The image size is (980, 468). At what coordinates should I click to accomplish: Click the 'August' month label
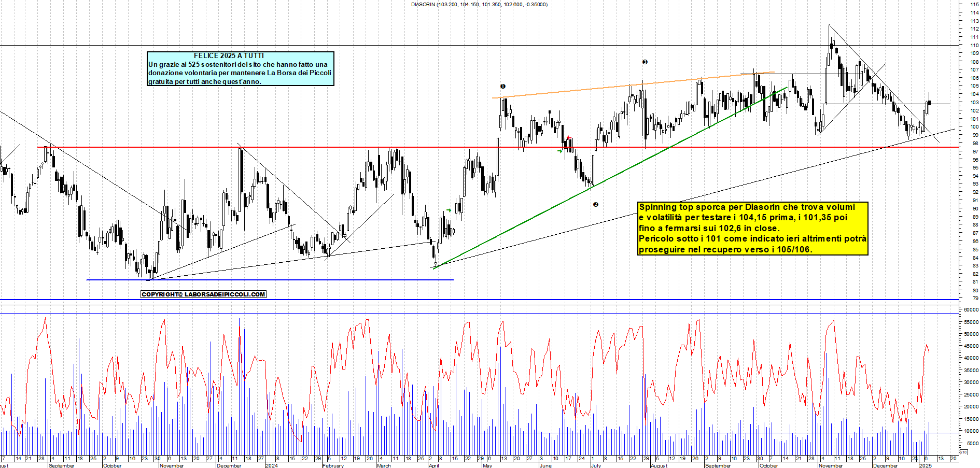[x=659, y=465]
